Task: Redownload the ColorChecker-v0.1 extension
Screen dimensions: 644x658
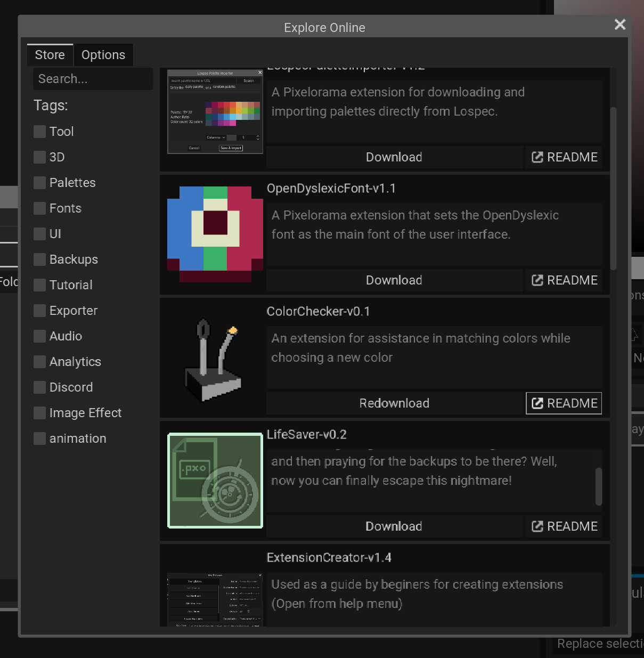Action: [394, 403]
